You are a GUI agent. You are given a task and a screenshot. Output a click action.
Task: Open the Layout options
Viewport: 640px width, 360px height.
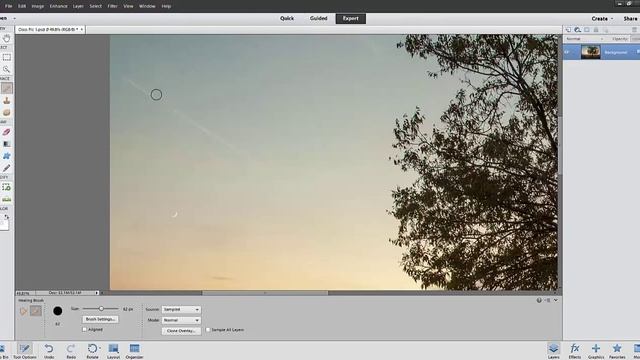pos(113,351)
